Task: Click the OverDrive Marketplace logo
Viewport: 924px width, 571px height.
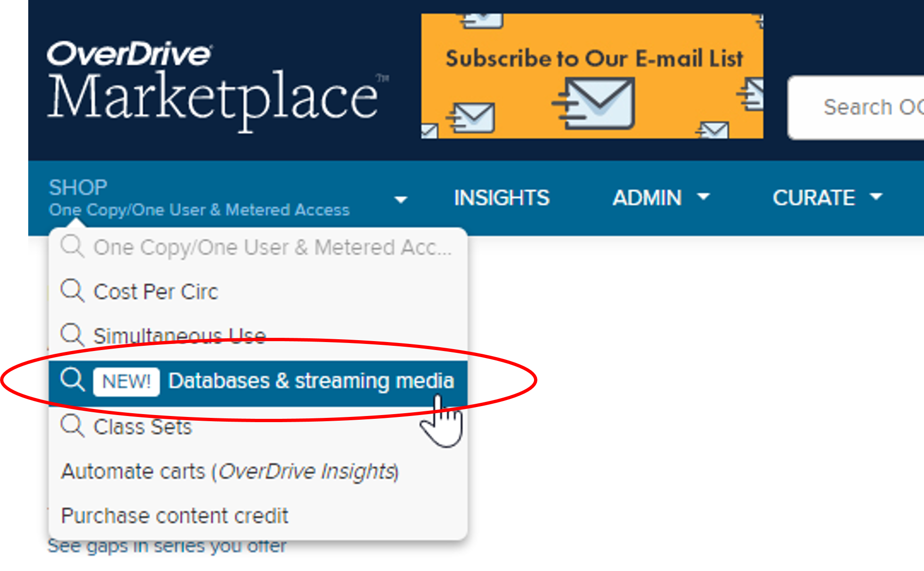Action: [218, 86]
